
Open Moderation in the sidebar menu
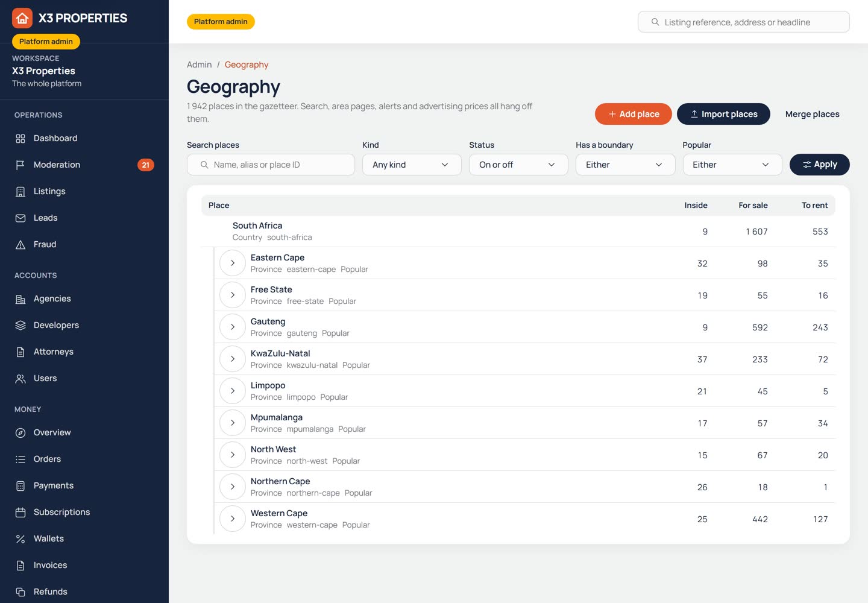click(x=84, y=165)
